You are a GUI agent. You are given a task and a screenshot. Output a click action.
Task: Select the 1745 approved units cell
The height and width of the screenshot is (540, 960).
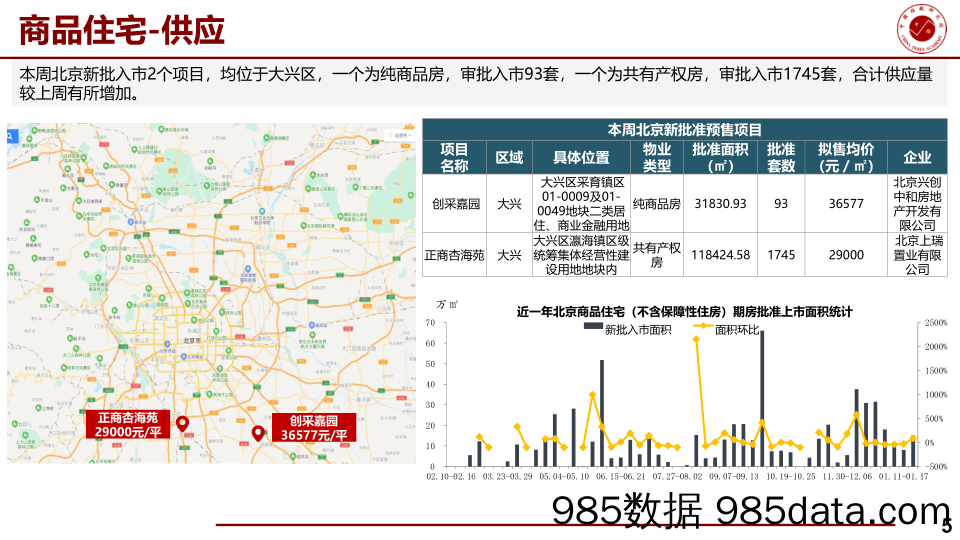tap(781, 255)
